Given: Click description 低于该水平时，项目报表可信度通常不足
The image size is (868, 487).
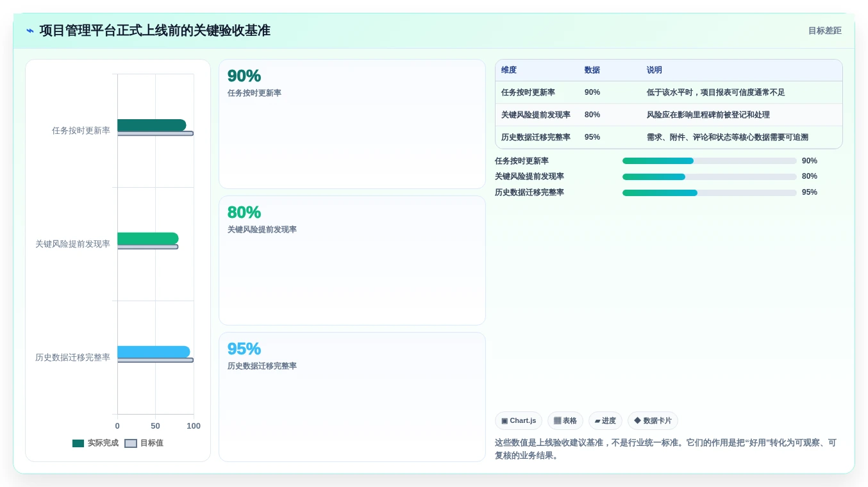Looking at the screenshot, I should pyautogui.click(x=715, y=92).
